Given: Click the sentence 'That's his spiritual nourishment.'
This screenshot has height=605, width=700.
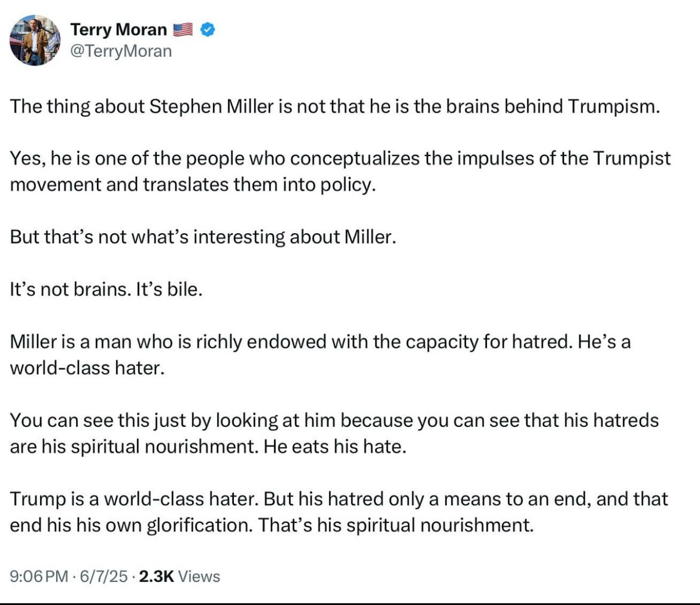Looking at the screenshot, I should [395, 525].
